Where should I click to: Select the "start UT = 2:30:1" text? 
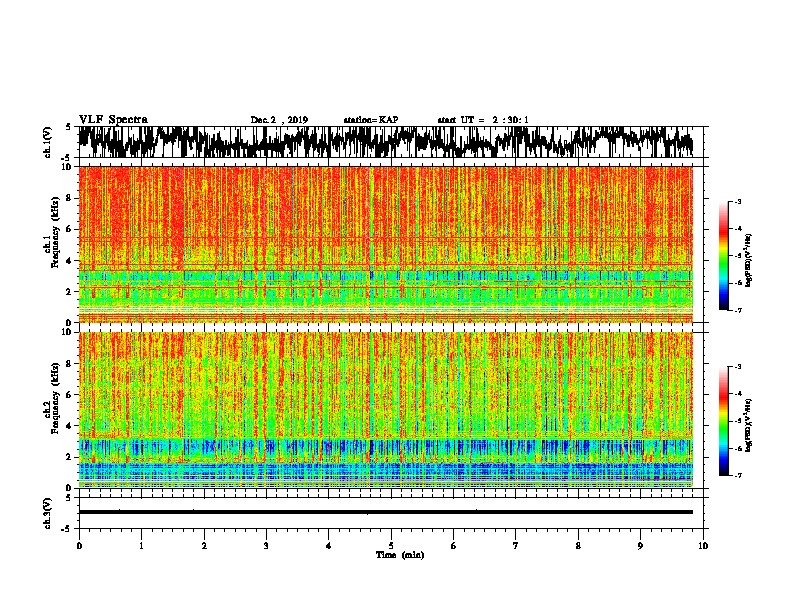click(483, 120)
